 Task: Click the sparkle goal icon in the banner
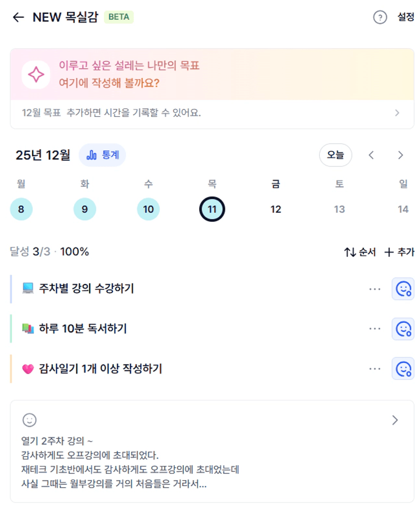click(36, 75)
